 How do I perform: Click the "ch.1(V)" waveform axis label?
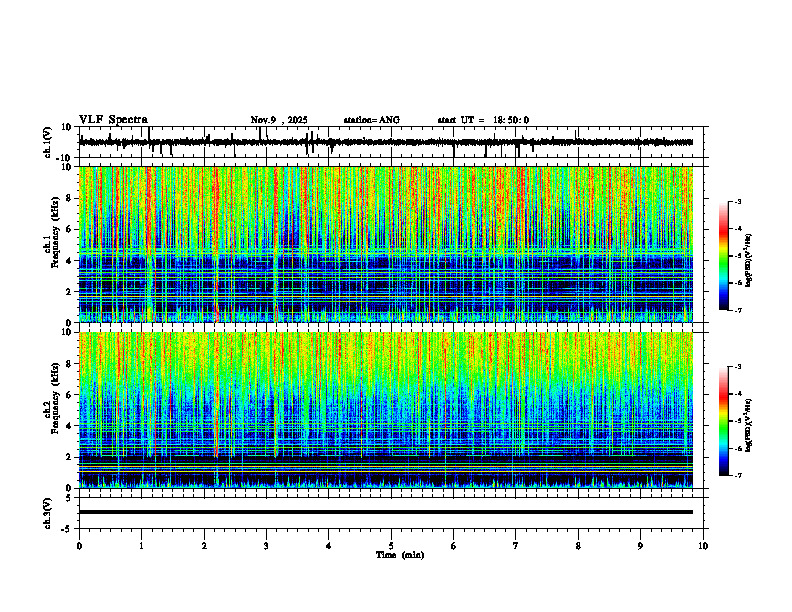pos(48,142)
